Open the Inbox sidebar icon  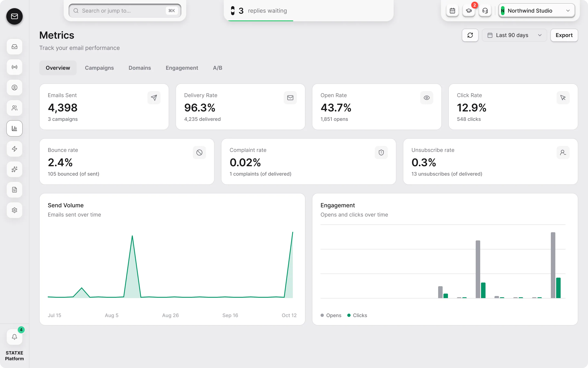(14, 46)
